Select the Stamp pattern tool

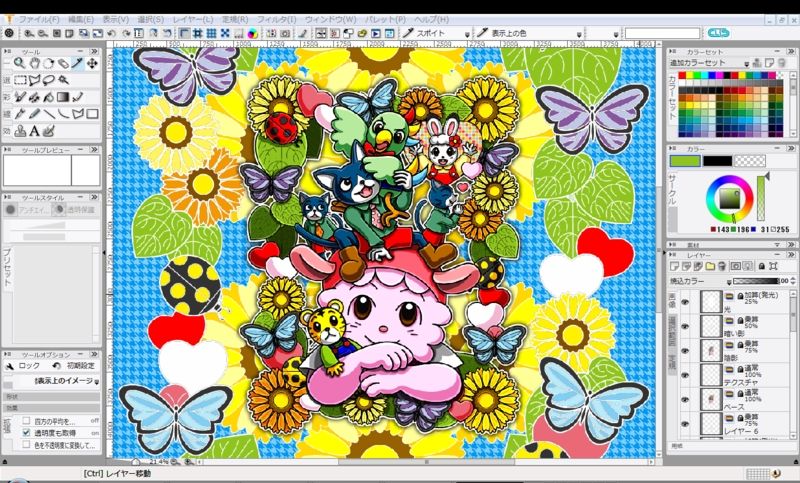20,131
